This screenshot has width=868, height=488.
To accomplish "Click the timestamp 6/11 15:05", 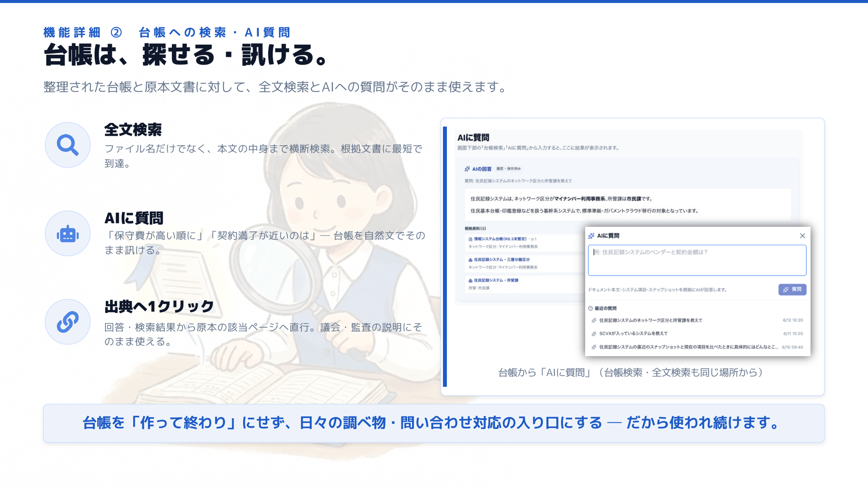I will tap(793, 334).
